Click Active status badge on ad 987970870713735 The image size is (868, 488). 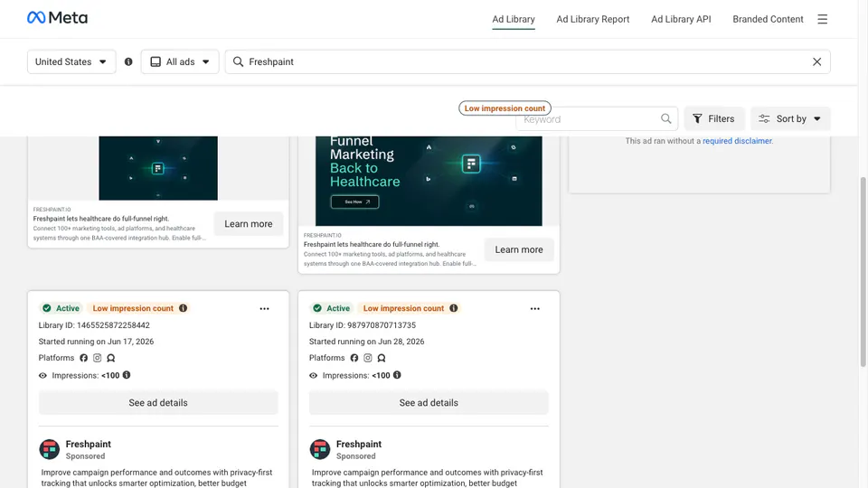[332, 308]
